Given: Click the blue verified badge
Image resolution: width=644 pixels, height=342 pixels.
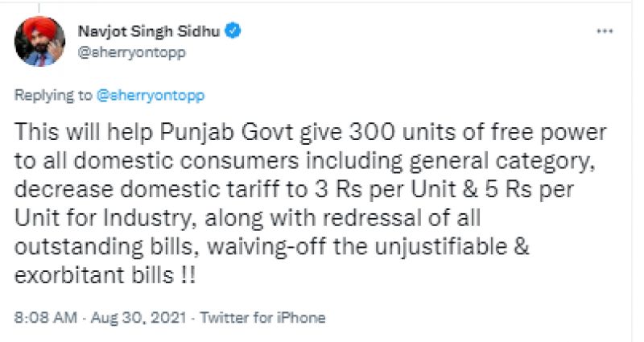Looking at the screenshot, I should (235, 31).
